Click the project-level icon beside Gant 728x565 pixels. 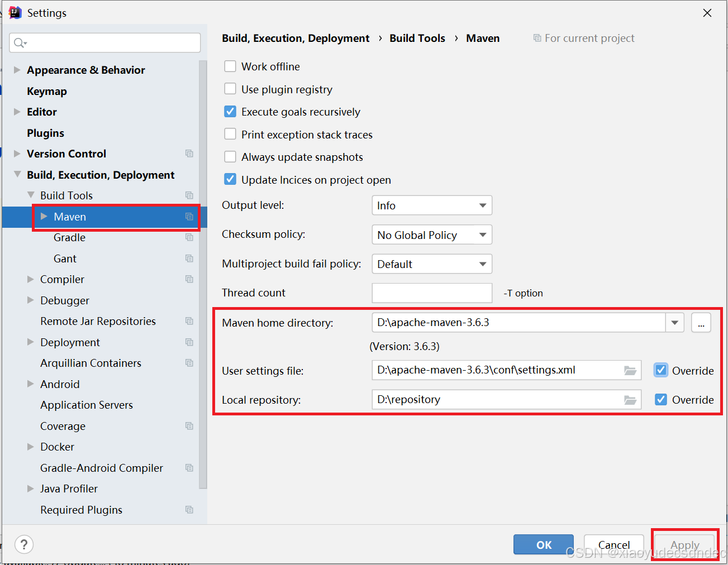(x=189, y=258)
